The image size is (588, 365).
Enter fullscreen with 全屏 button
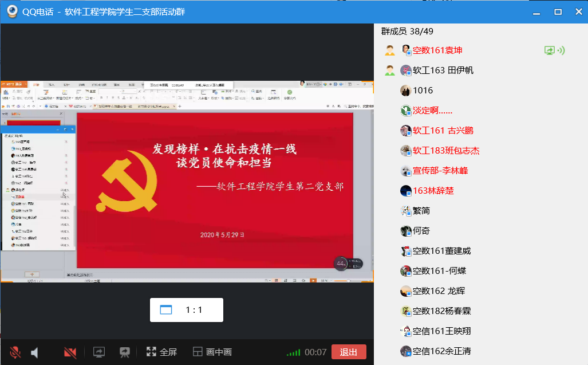[161, 352]
